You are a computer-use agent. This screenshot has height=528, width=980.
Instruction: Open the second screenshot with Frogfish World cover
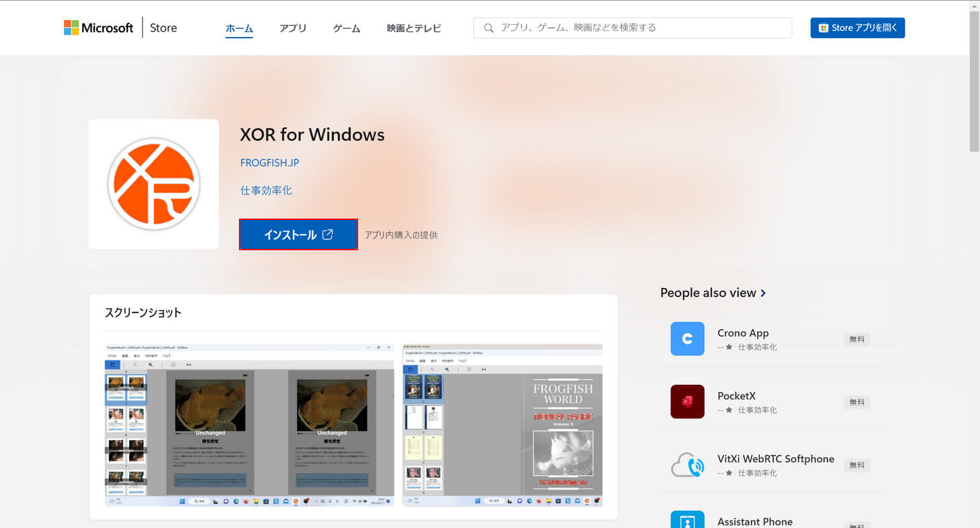pyautogui.click(x=502, y=425)
